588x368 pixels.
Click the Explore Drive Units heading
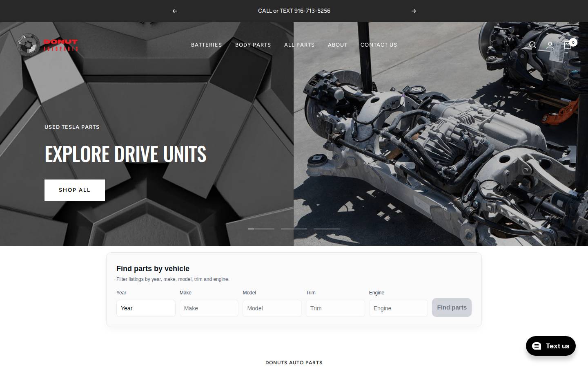click(125, 154)
